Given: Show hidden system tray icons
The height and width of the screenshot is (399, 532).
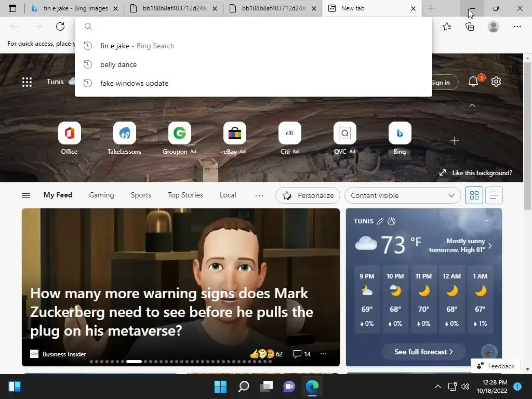Looking at the screenshot, I should tap(438, 387).
